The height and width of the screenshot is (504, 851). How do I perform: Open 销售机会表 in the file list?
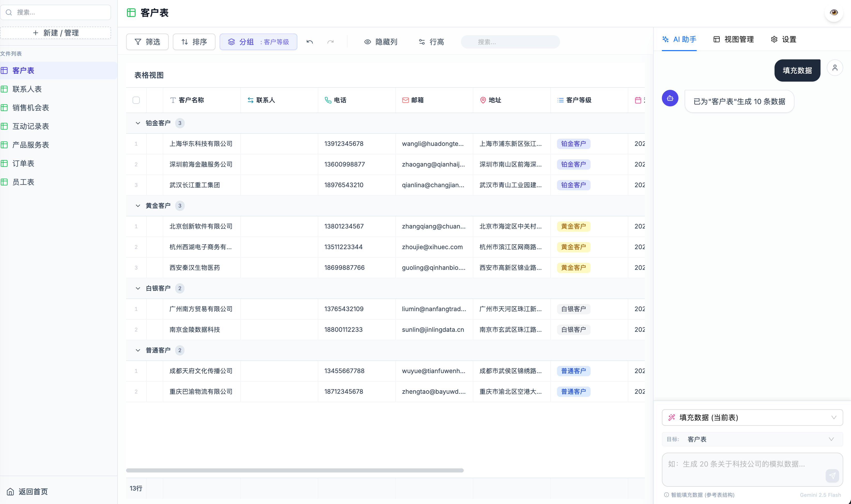pyautogui.click(x=58, y=108)
